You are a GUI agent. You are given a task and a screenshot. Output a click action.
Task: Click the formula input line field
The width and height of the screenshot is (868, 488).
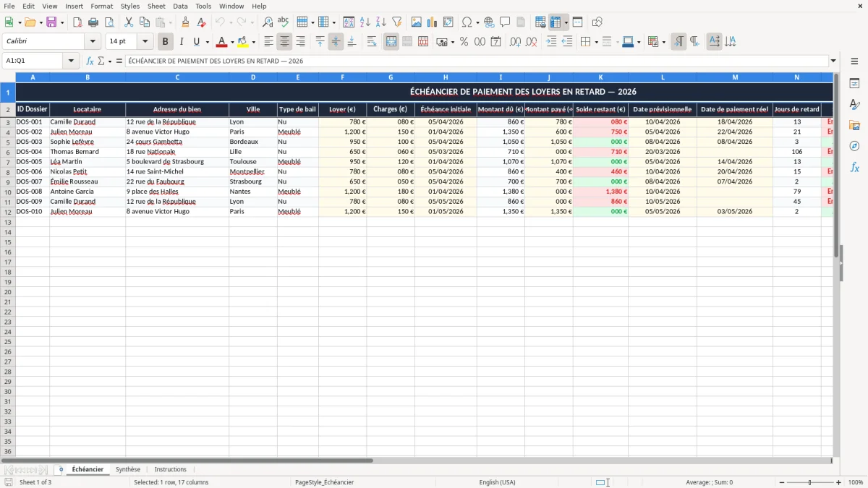click(x=477, y=61)
